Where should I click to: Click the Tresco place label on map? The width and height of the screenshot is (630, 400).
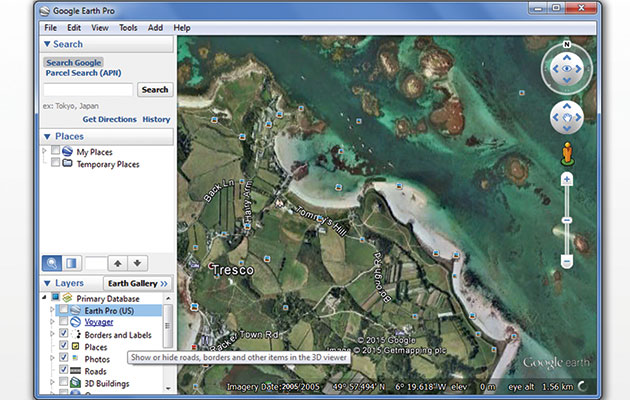click(x=233, y=270)
